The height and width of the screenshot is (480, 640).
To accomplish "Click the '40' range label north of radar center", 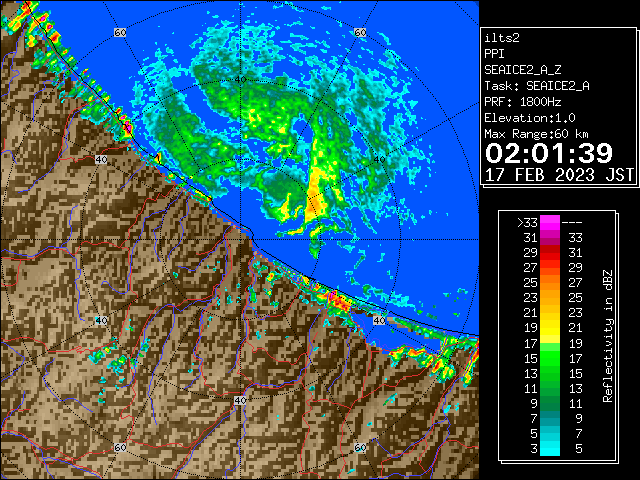I will [x=240, y=79].
